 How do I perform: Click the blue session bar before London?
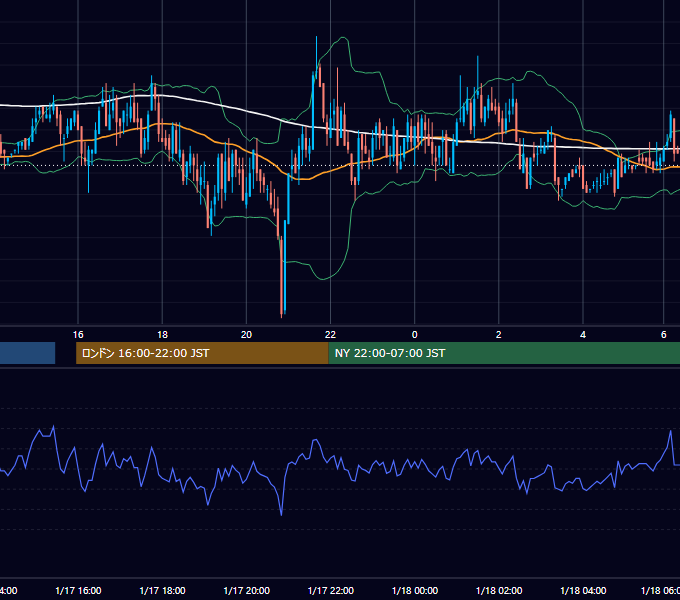pos(27,353)
